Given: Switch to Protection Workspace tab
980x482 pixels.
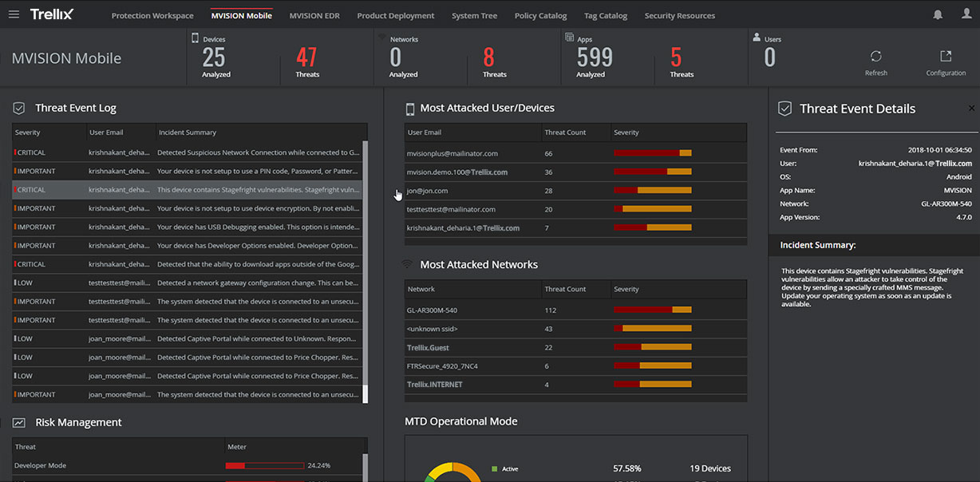Looking at the screenshot, I should coord(152,16).
